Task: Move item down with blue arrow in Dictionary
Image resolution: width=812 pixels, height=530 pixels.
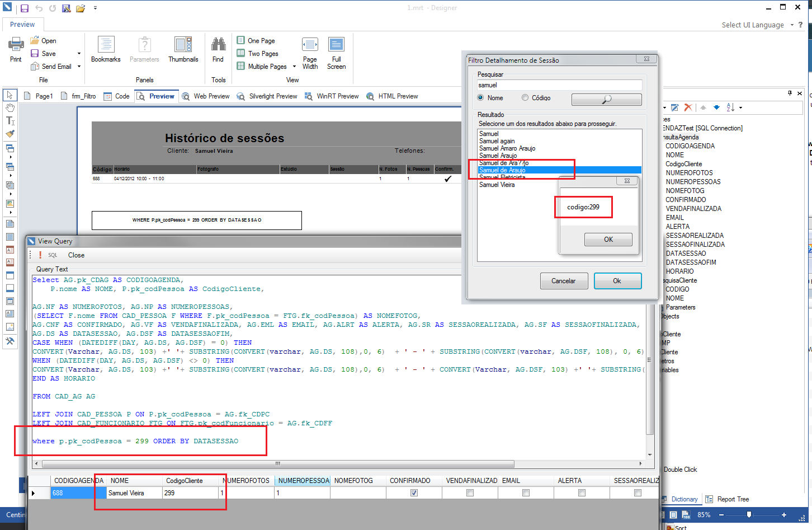Action: tap(716, 107)
